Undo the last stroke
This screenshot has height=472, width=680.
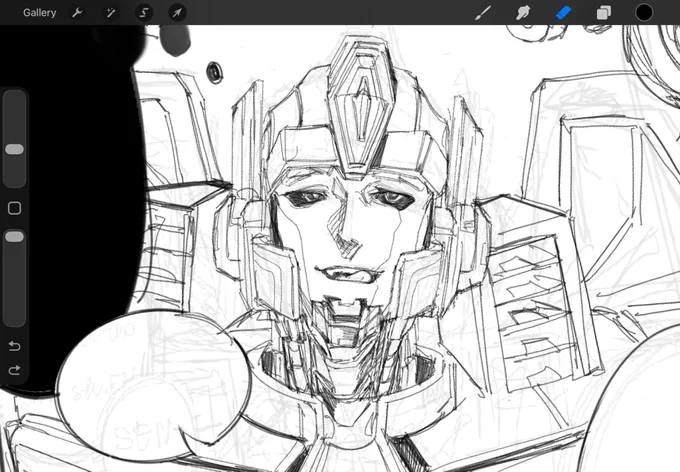point(14,346)
